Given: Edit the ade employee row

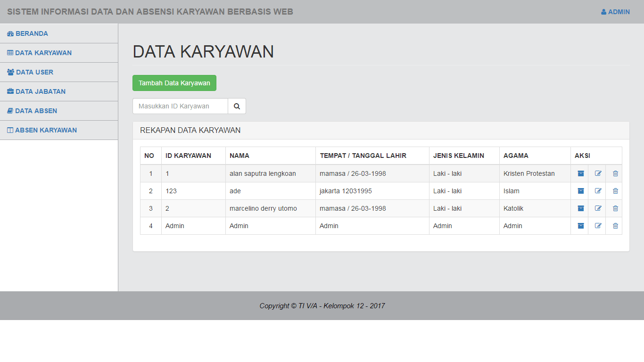Looking at the screenshot, I should point(598,191).
